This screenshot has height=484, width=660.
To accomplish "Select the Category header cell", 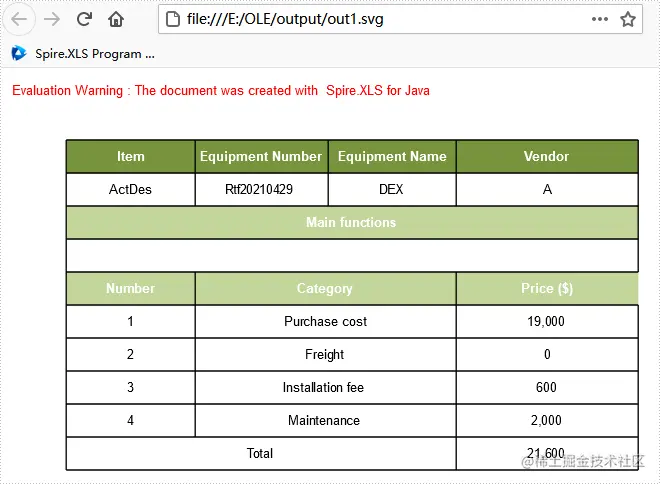I will [x=325, y=288].
